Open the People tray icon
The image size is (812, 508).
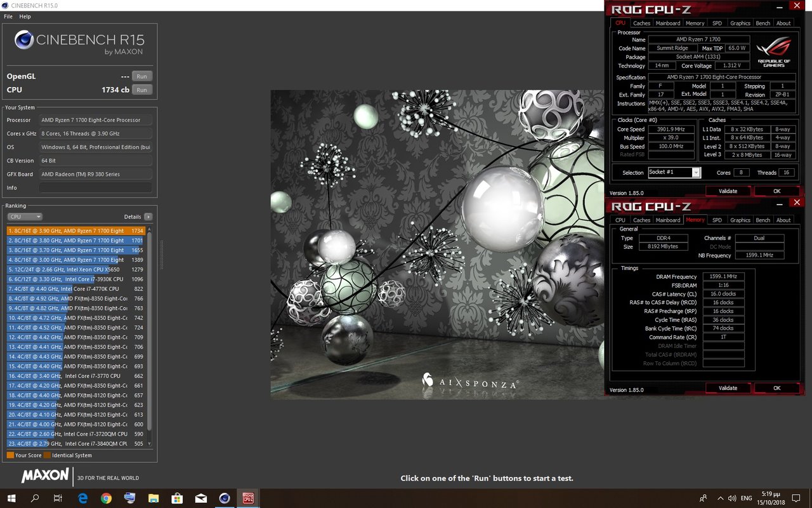click(x=703, y=498)
